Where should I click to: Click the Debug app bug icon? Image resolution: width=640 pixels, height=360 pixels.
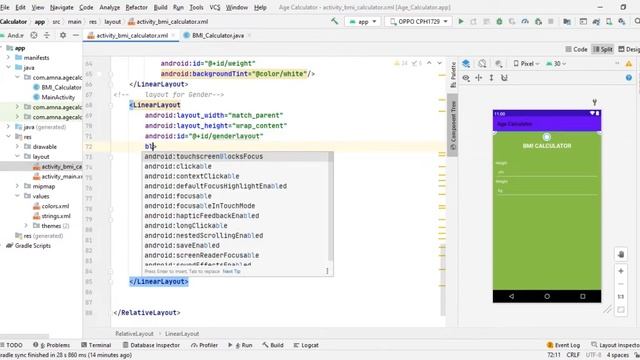tap(499, 21)
